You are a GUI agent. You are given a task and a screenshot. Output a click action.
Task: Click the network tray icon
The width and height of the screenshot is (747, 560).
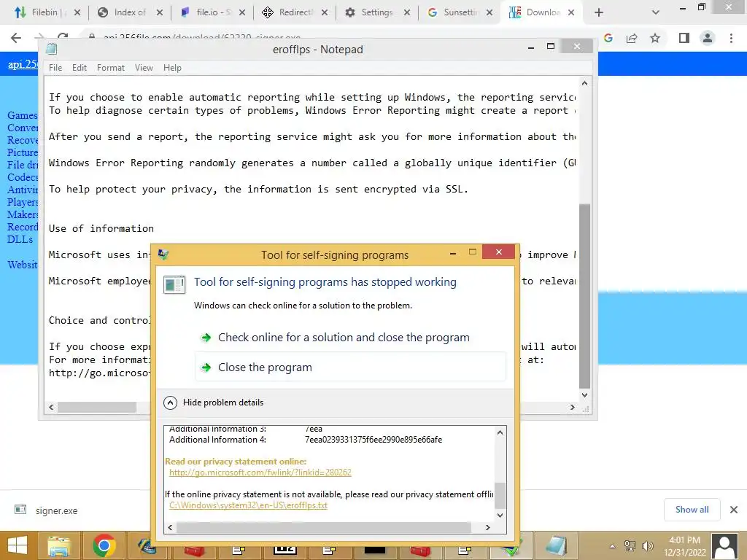click(x=630, y=545)
